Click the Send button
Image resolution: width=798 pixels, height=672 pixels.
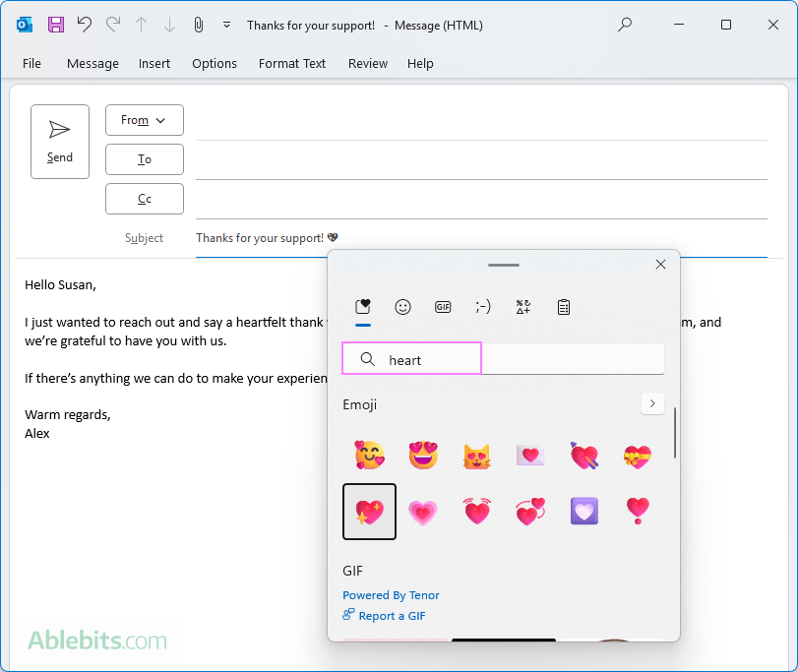60,142
